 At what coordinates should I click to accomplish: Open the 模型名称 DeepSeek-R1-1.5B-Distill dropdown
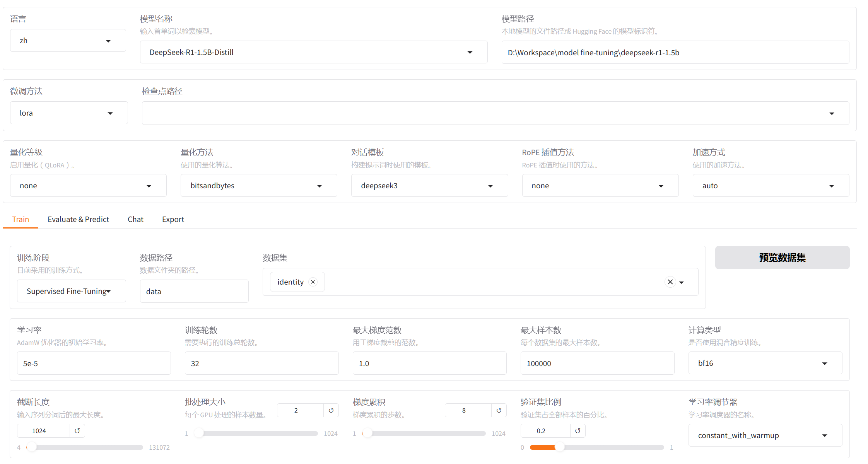click(x=314, y=52)
